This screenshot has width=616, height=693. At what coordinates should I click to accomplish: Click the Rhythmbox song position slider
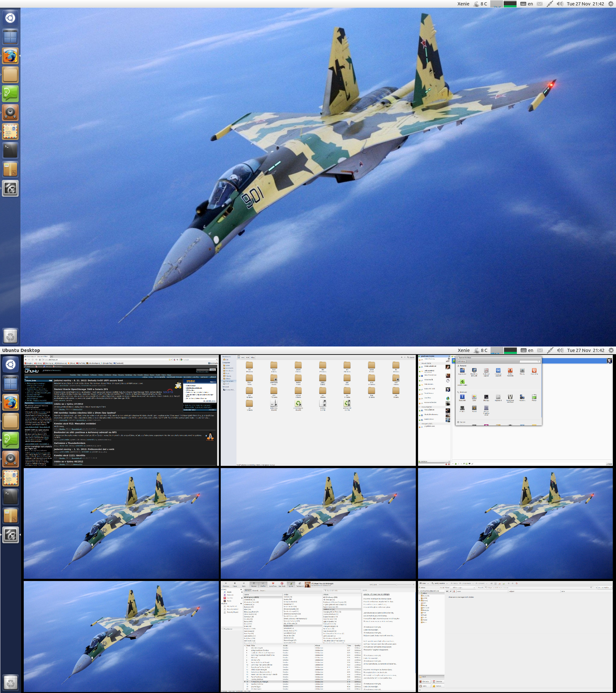tap(395, 585)
